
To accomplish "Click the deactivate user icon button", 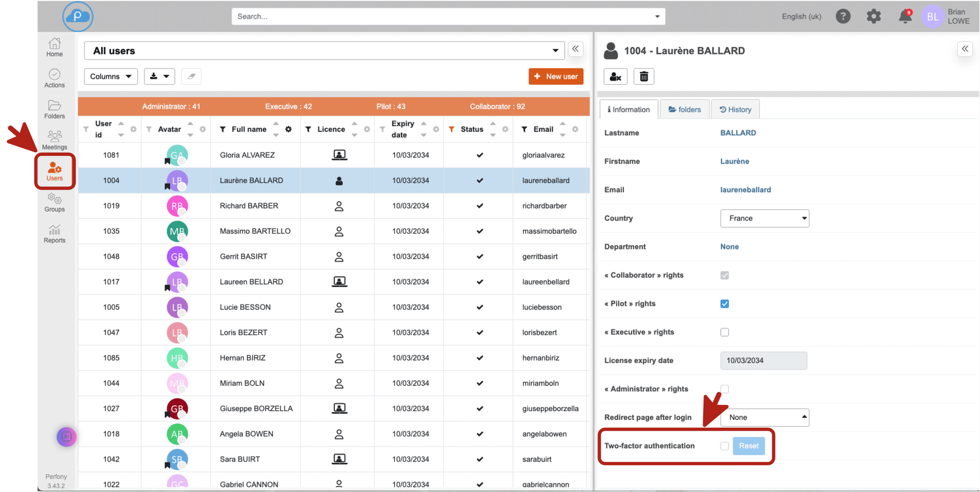I will (x=615, y=77).
